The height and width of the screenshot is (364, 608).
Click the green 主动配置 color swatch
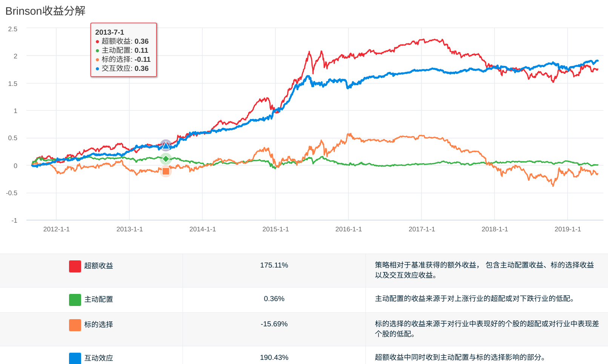(x=75, y=300)
